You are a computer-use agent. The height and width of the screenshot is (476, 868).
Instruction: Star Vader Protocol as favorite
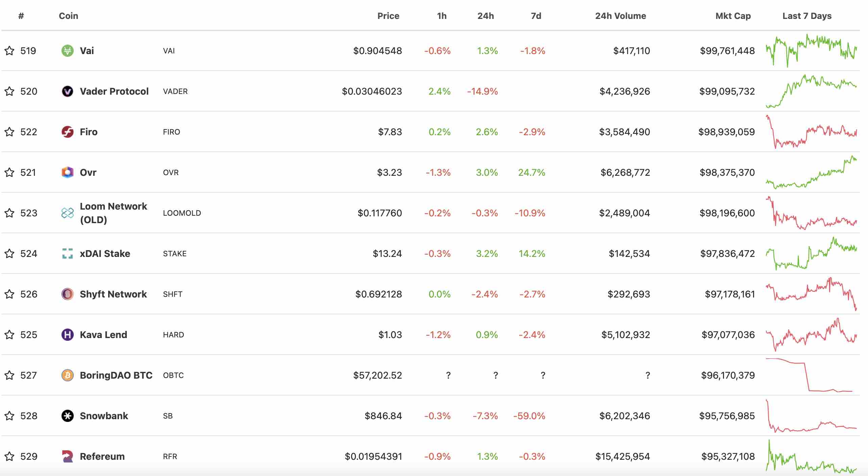pyautogui.click(x=9, y=91)
